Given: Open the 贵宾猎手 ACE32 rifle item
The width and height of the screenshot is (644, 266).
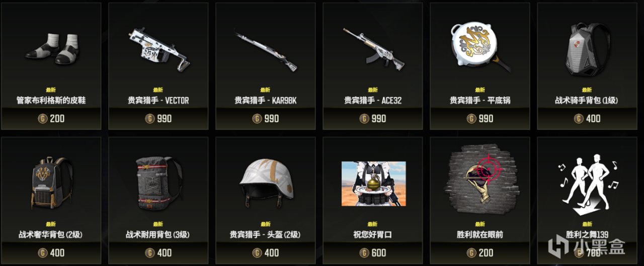Looking at the screenshot, I should coord(373,48).
